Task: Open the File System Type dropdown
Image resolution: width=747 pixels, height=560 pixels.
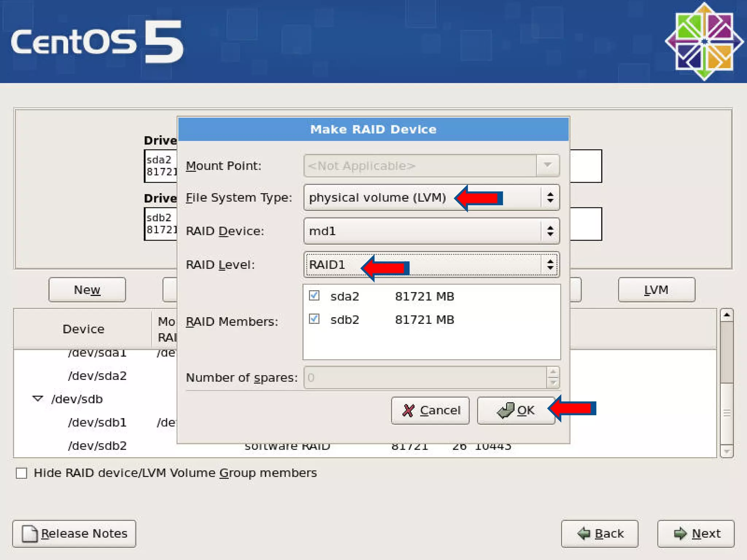Action: tap(550, 198)
